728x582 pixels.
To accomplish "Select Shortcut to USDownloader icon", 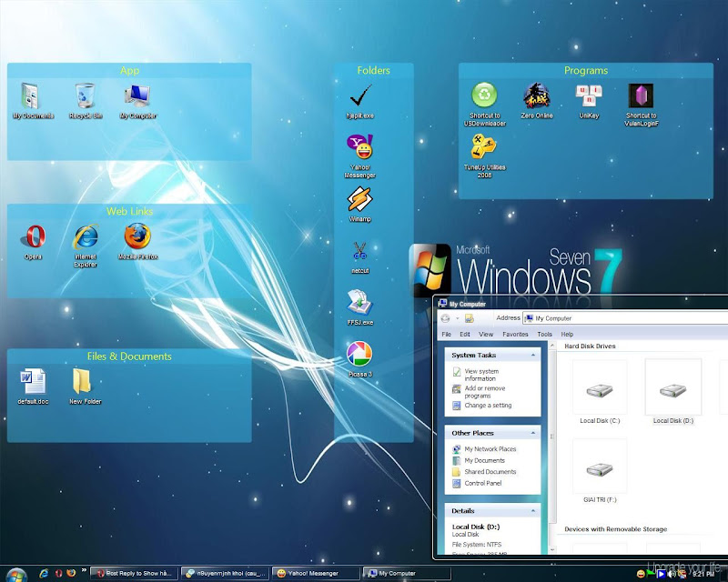I will click(485, 105).
